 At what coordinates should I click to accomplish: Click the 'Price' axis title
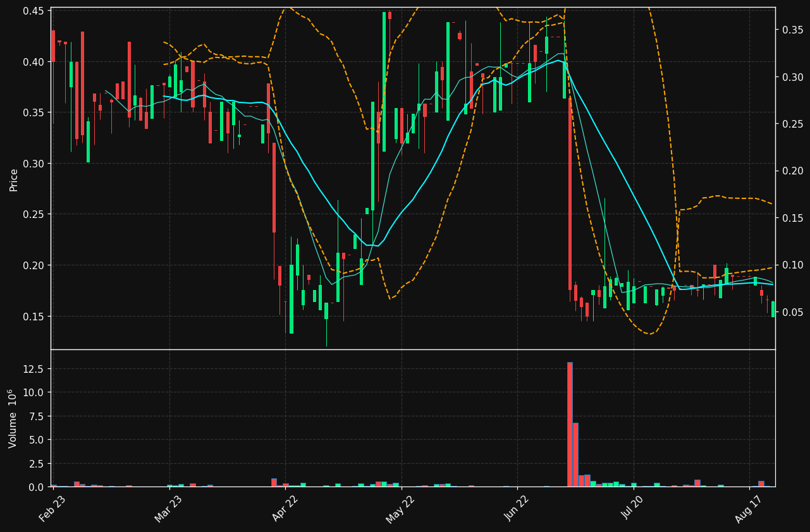point(14,179)
